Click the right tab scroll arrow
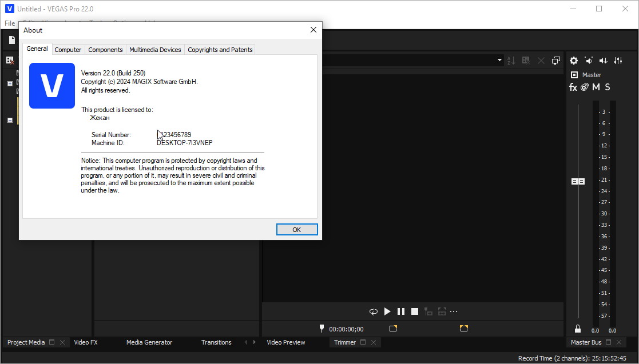639x364 pixels. (x=255, y=342)
